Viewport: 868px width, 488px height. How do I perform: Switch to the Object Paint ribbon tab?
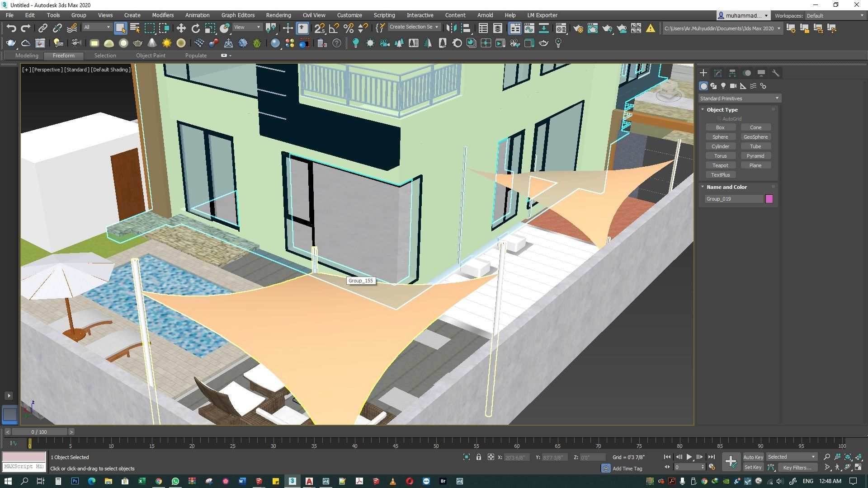pyautogui.click(x=151, y=56)
